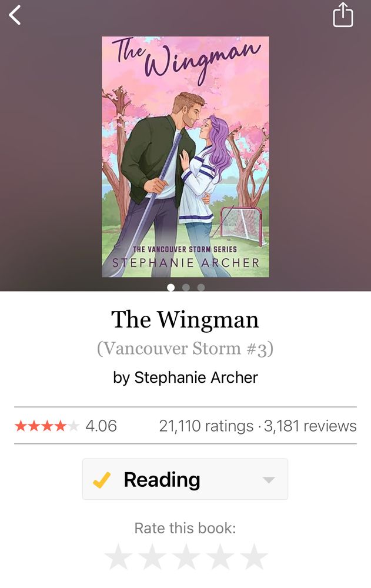Tap the 4.06 average rating number
This screenshot has height=588, width=371.
tap(101, 426)
